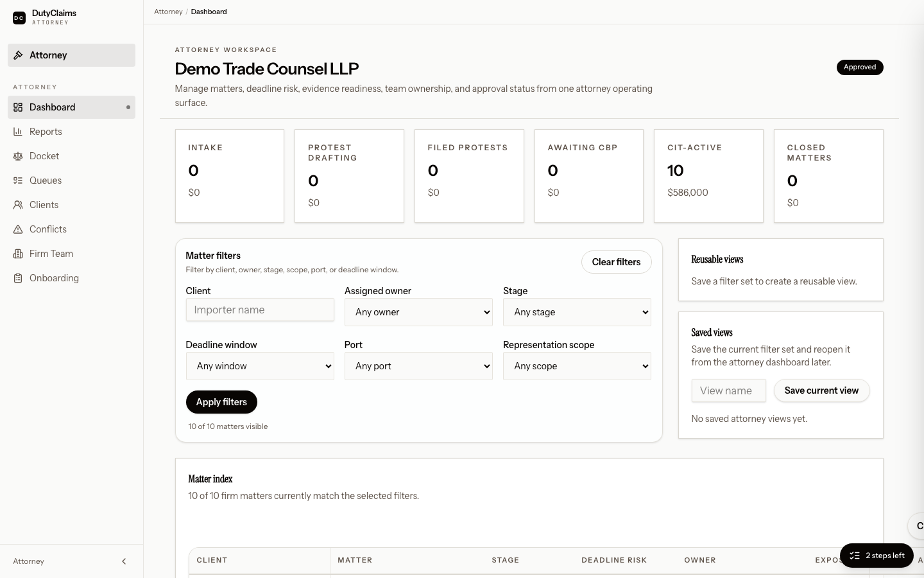Click Save current view button

click(821, 390)
